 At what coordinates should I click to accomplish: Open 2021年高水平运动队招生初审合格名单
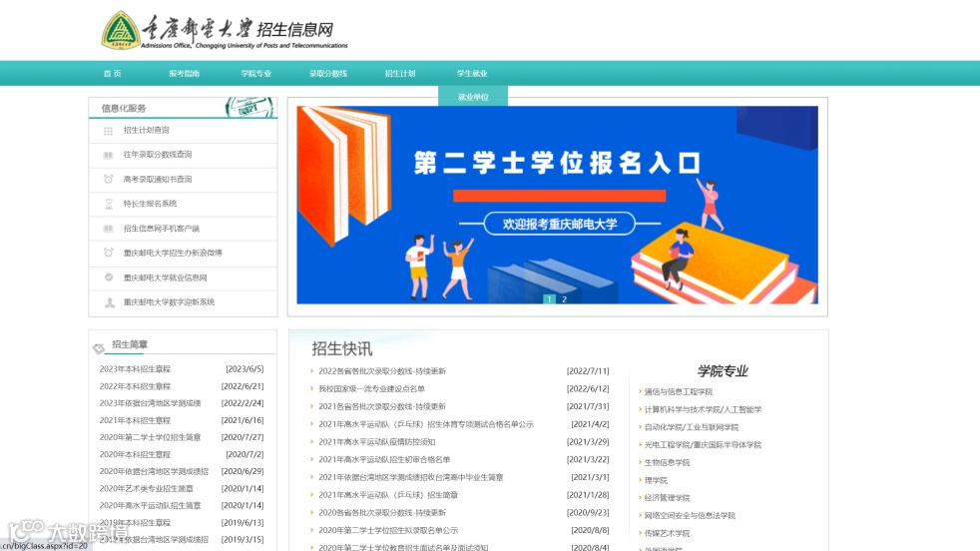point(384,459)
